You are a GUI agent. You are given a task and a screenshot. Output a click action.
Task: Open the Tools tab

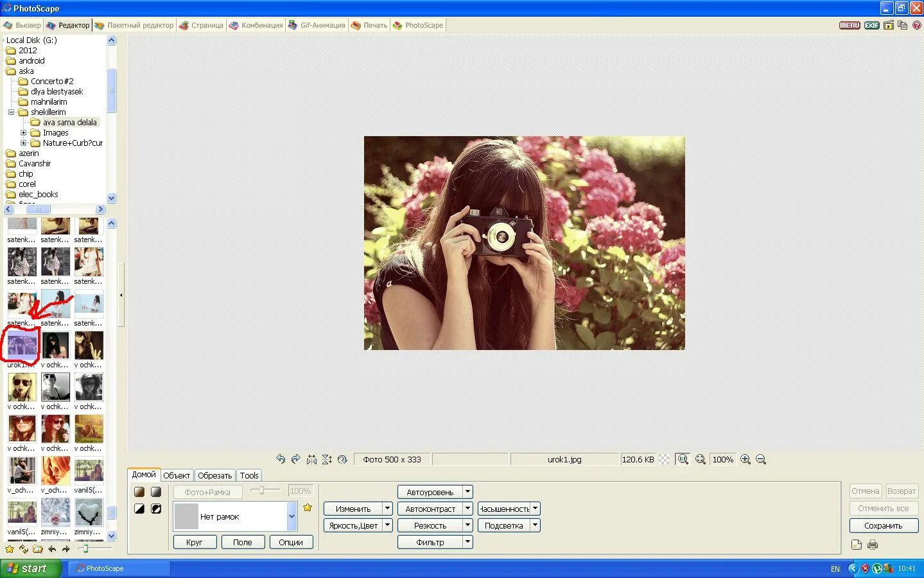(x=249, y=475)
